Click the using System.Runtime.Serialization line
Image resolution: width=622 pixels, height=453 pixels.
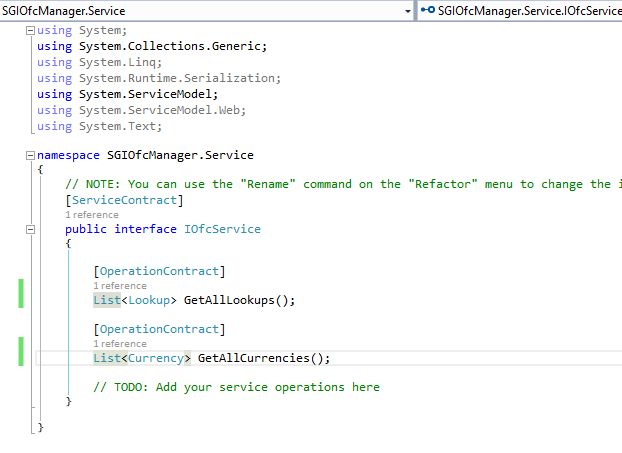coord(159,79)
